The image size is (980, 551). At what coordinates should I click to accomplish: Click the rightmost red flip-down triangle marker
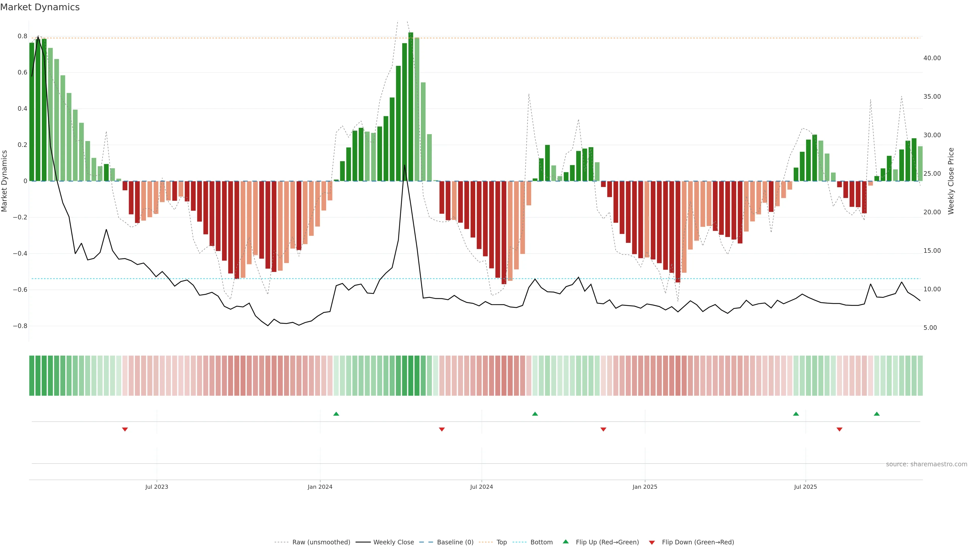(839, 429)
